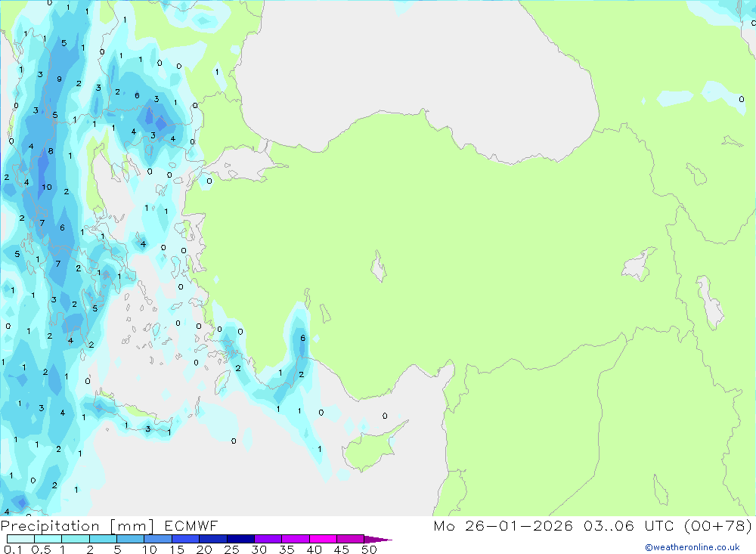
Task: Pick the legend swatch between 45 and 50
Action: pos(351,539)
